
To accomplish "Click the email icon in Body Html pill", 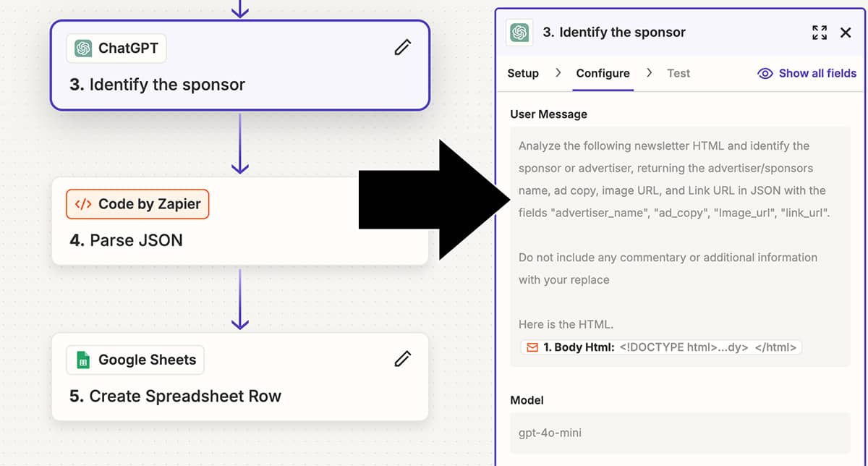I will pos(532,347).
